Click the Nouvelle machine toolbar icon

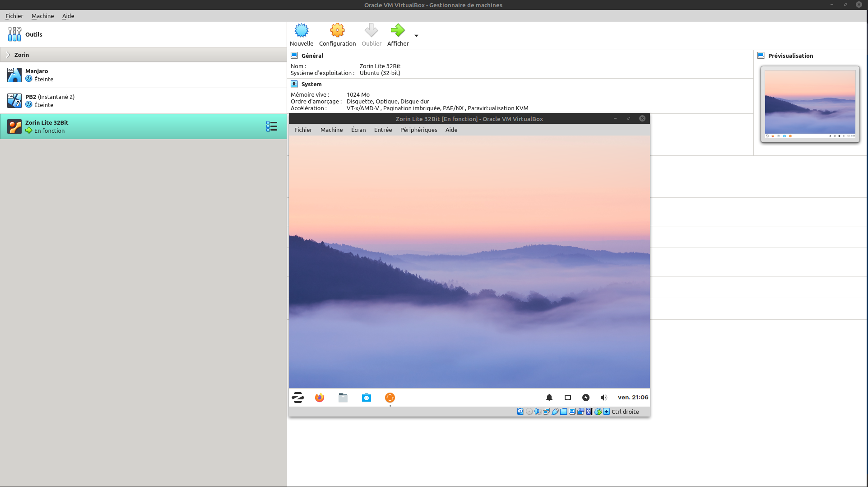301,31
